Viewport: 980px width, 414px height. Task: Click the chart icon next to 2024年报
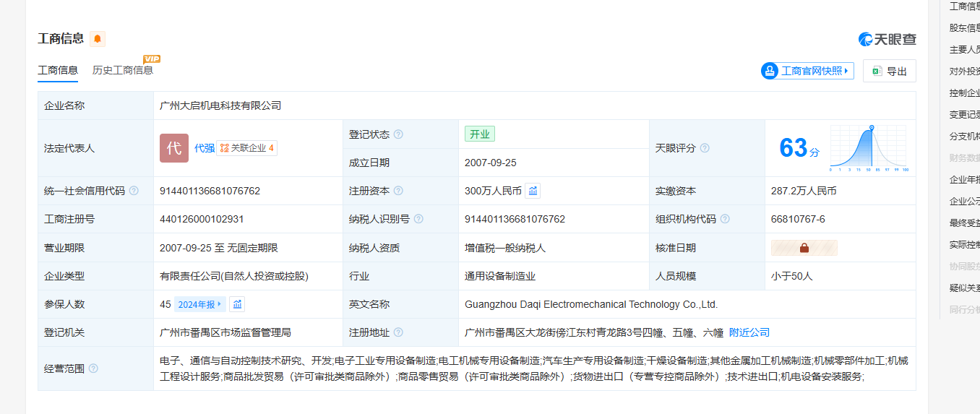tap(237, 304)
